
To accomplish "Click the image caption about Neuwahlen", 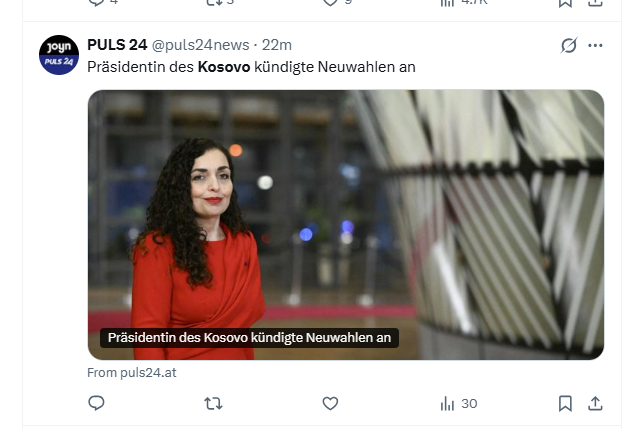I will click(x=249, y=338).
